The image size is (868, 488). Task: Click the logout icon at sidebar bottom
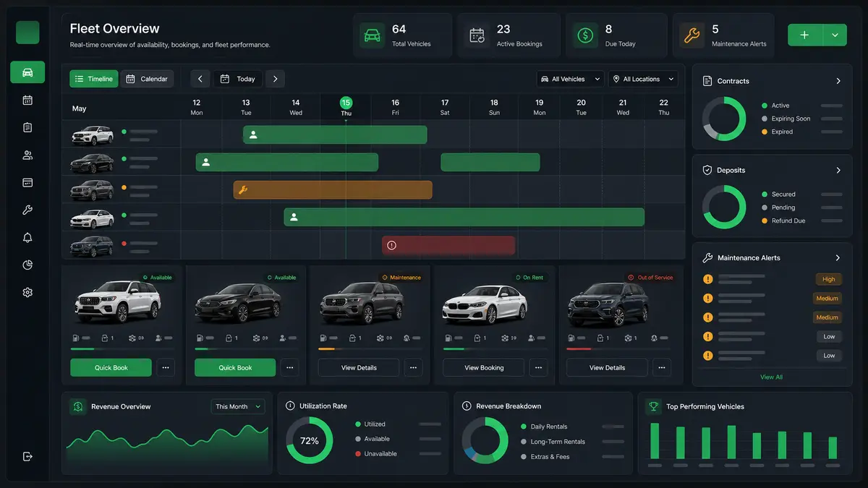[x=27, y=456]
